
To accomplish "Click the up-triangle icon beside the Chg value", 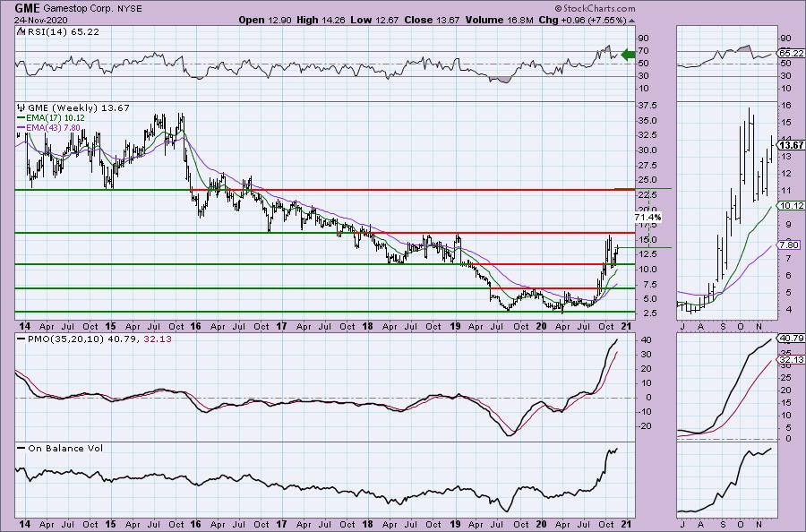I will (x=631, y=21).
